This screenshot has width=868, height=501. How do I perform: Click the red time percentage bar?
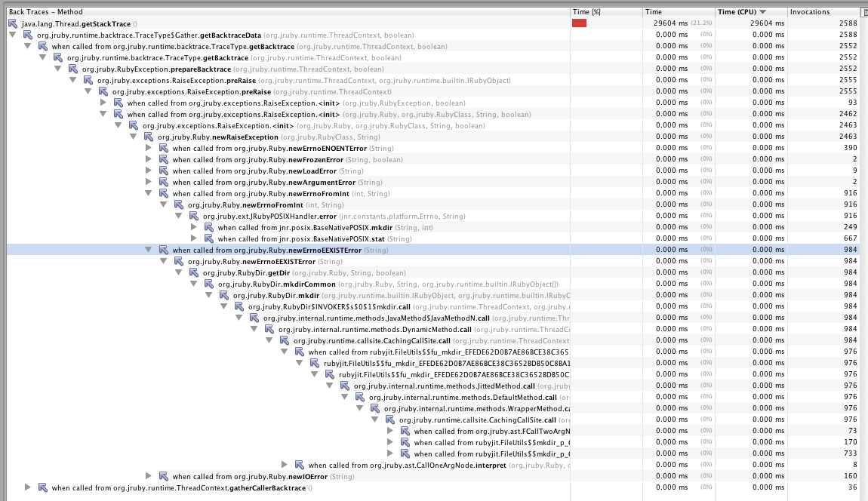(579, 23)
